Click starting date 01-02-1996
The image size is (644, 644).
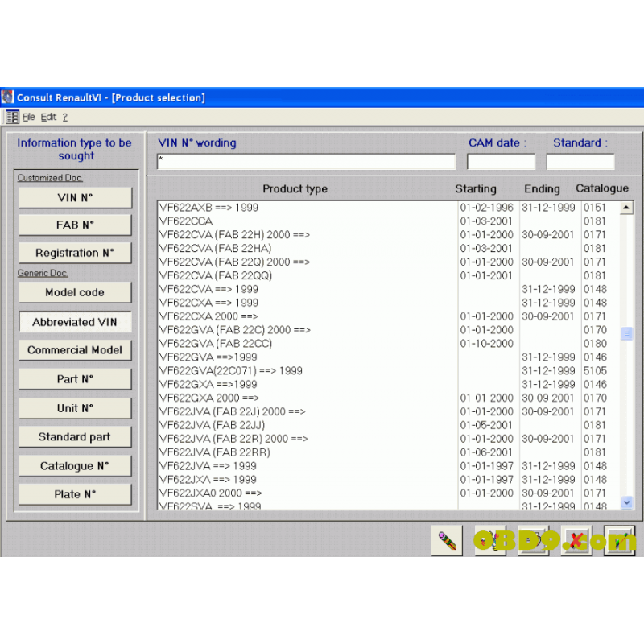487,208
